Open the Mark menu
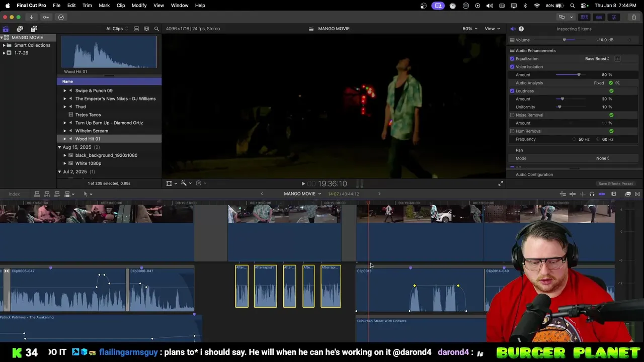The height and width of the screenshot is (362, 644). [x=104, y=6]
